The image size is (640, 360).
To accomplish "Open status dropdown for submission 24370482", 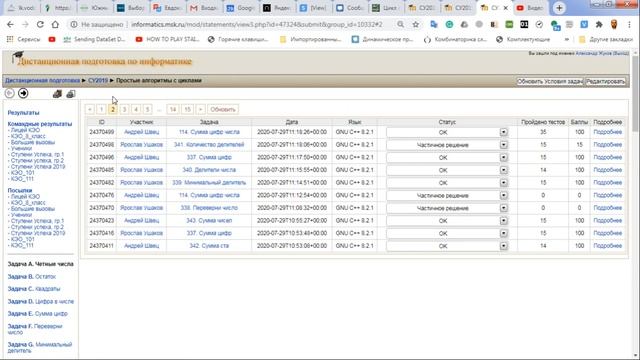I will coord(503,183).
